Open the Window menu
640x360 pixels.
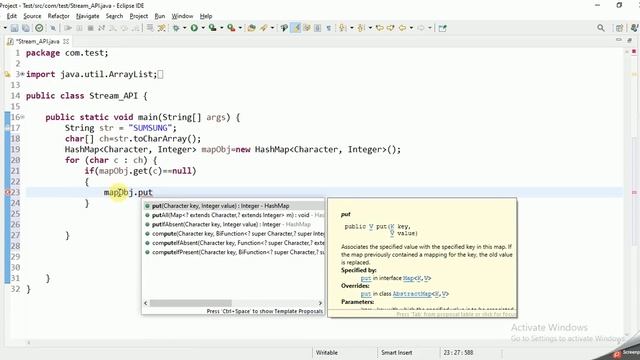pos(182,16)
